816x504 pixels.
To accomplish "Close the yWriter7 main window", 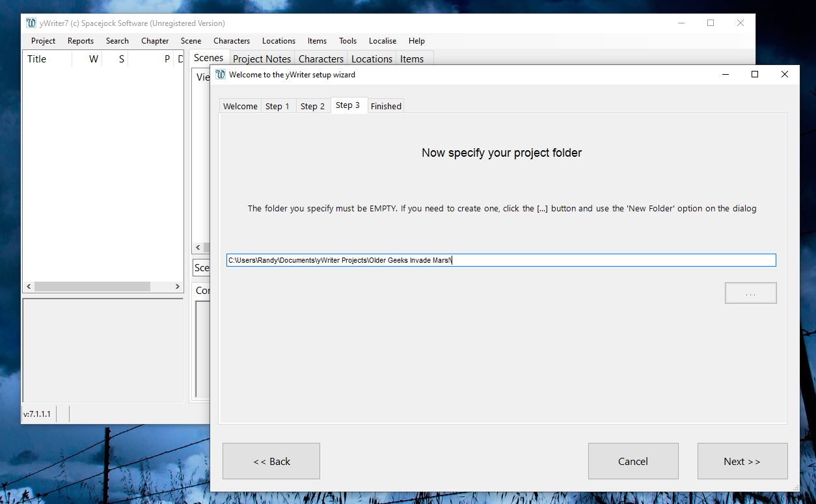I will click(x=741, y=23).
